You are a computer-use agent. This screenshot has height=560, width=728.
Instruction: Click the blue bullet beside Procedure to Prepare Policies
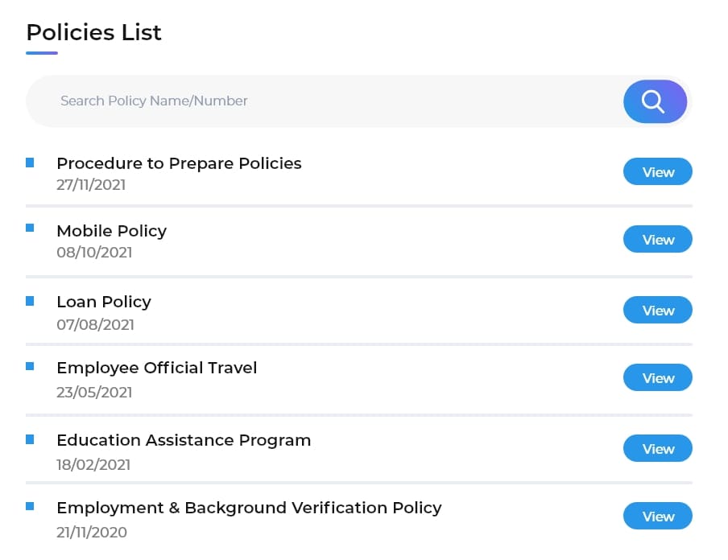[x=30, y=163]
